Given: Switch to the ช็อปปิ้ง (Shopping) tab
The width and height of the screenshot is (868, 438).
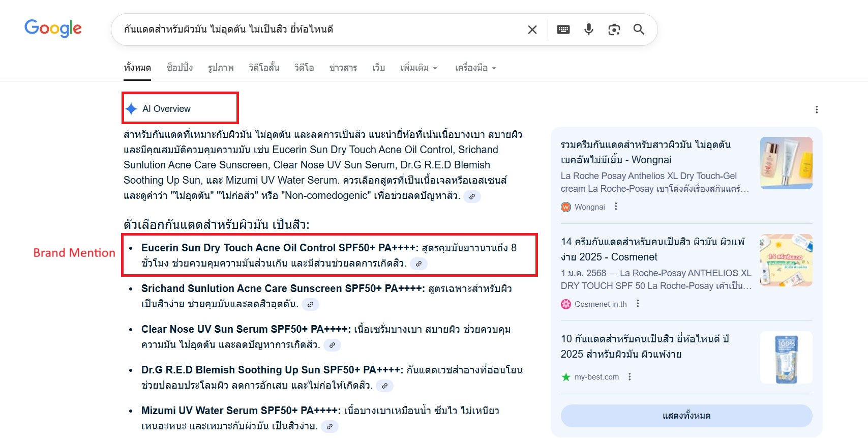Looking at the screenshot, I should 179,68.
